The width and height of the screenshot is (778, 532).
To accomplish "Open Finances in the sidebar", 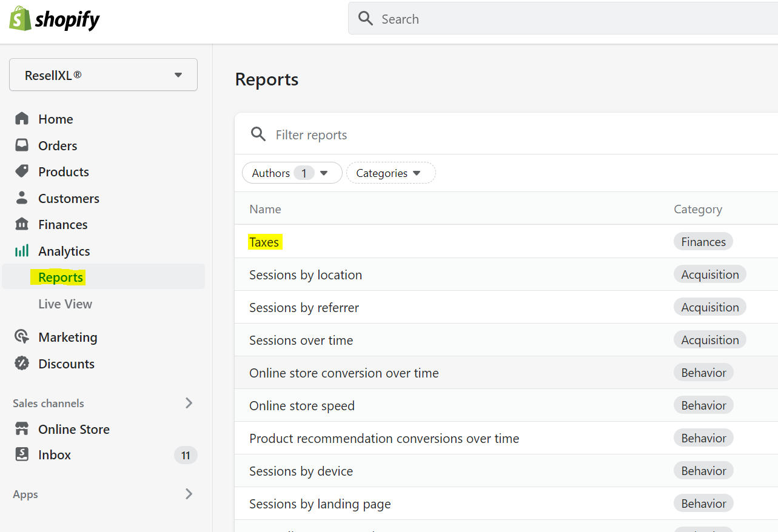I will (63, 225).
